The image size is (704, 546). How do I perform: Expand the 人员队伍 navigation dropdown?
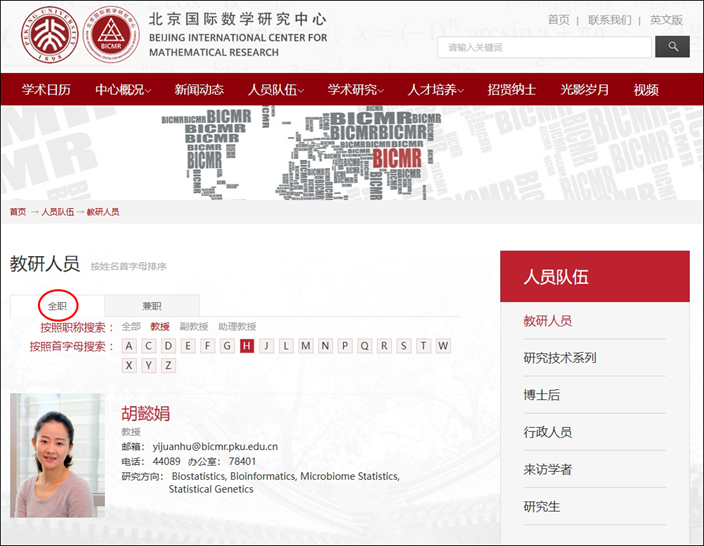pos(276,90)
